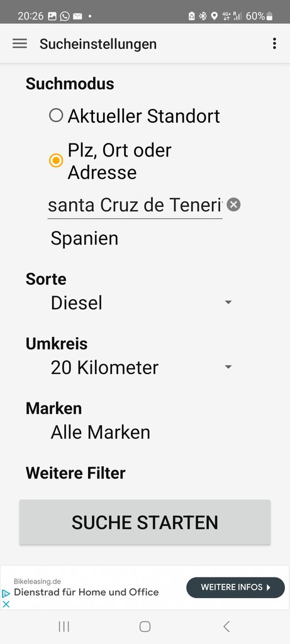
Task: Tap the recent apps navigation icon
Action: (x=64, y=626)
